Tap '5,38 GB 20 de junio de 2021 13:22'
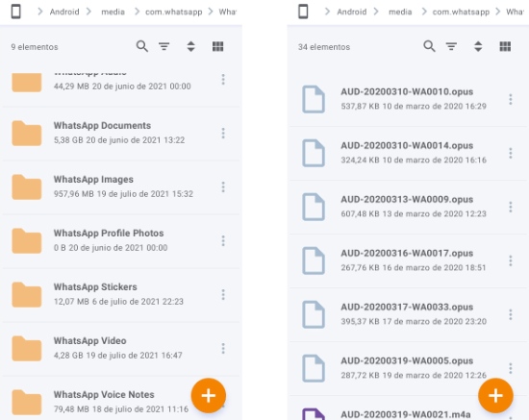The width and height of the screenshot is (529, 420). [x=119, y=140]
